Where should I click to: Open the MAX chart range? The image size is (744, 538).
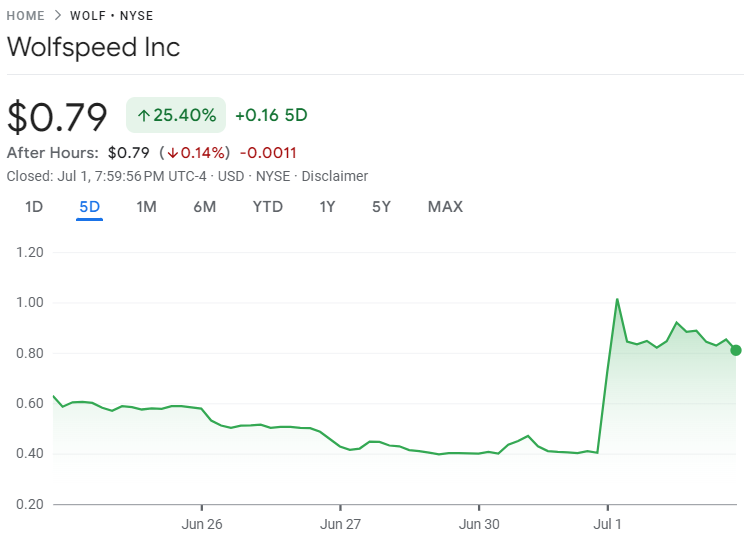[446, 207]
